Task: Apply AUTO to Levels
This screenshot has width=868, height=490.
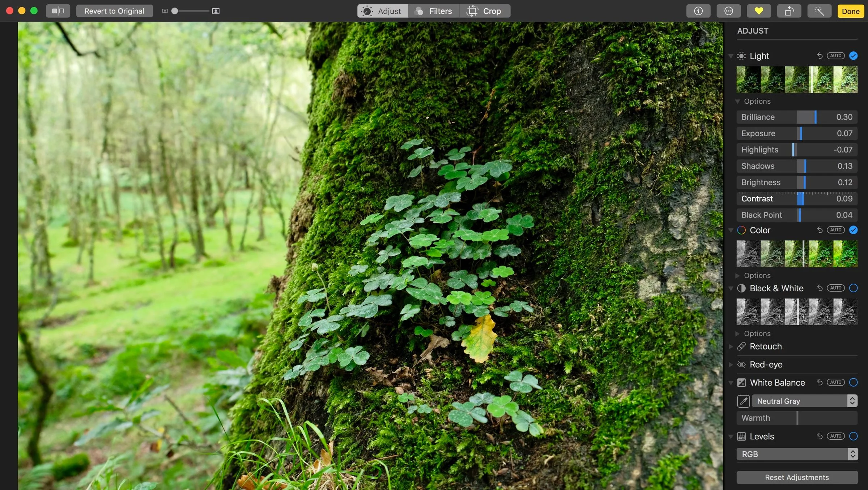Action: (x=835, y=436)
